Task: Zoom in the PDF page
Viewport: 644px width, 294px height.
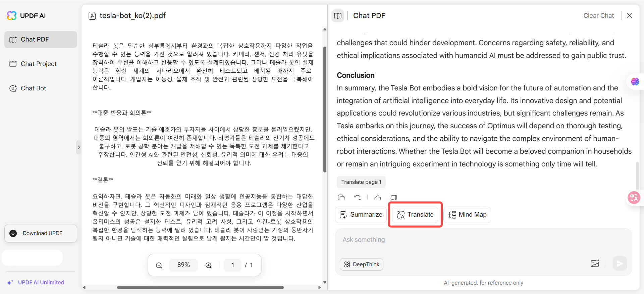Action: coord(209,265)
